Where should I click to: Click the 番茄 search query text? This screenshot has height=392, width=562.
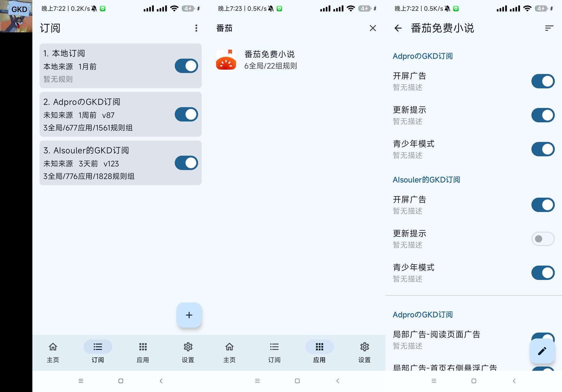(224, 28)
